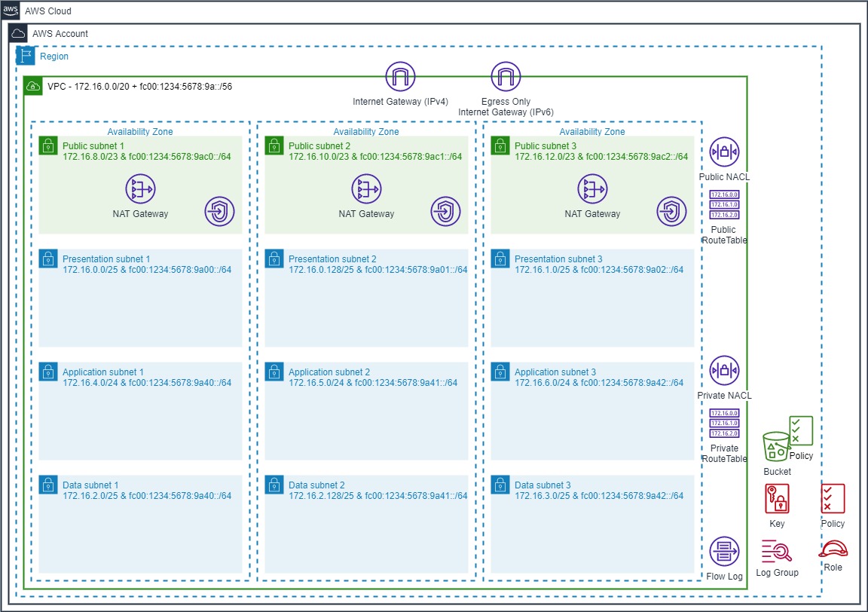This screenshot has width=868, height=612.
Task: Click the 'Availability Zone' label above Public subnet 1
Action: click(x=140, y=132)
